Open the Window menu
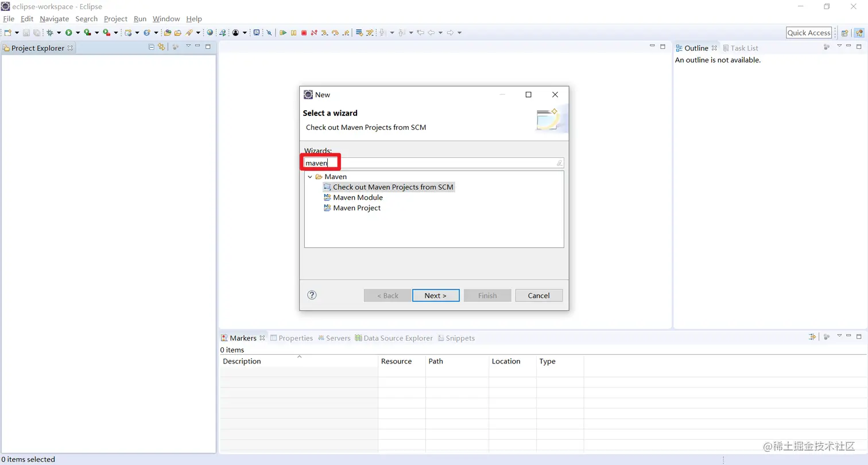The image size is (868, 465). [x=166, y=19]
